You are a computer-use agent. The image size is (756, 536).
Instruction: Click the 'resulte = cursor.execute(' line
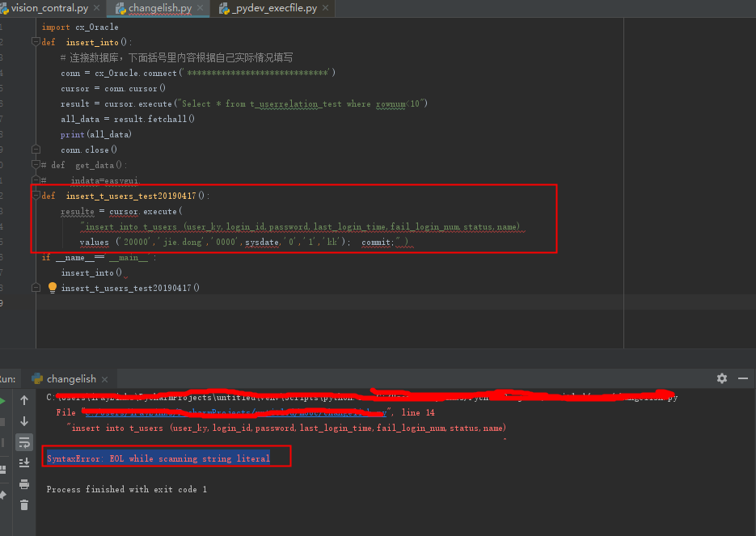coord(121,211)
